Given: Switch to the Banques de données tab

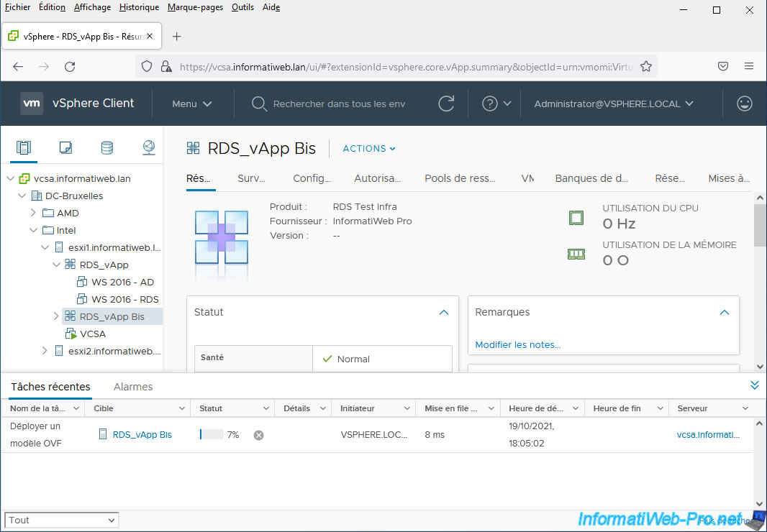Looking at the screenshot, I should click(592, 178).
